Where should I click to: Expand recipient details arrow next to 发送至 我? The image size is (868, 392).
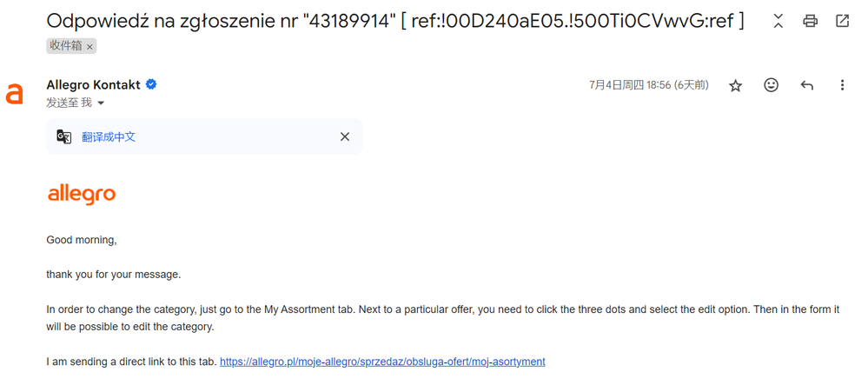(x=101, y=103)
